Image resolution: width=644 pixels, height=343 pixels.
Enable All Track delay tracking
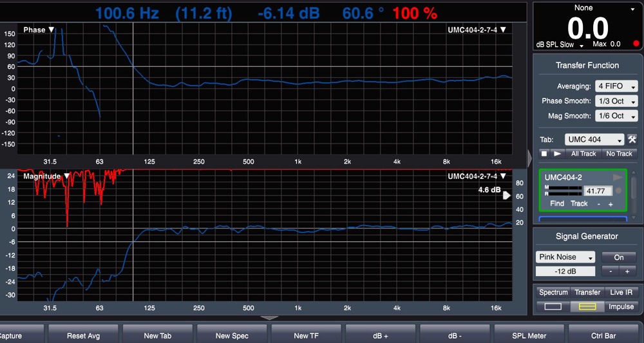pyautogui.click(x=583, y=153)
